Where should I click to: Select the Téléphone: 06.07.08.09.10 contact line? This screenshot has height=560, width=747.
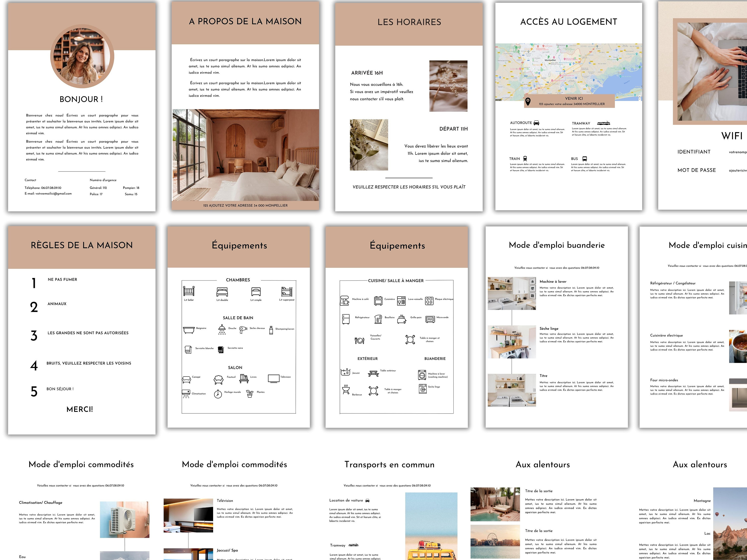(x=43, y=188)
